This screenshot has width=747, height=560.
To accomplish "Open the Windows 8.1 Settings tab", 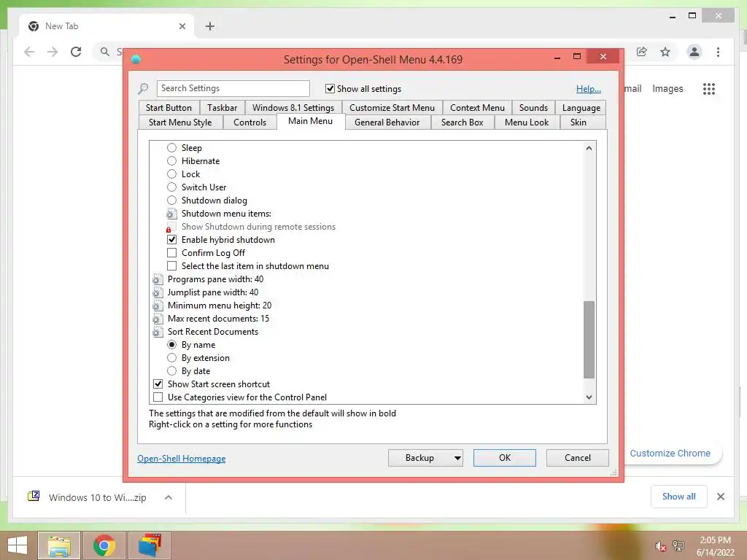I will tap(293, 108).
